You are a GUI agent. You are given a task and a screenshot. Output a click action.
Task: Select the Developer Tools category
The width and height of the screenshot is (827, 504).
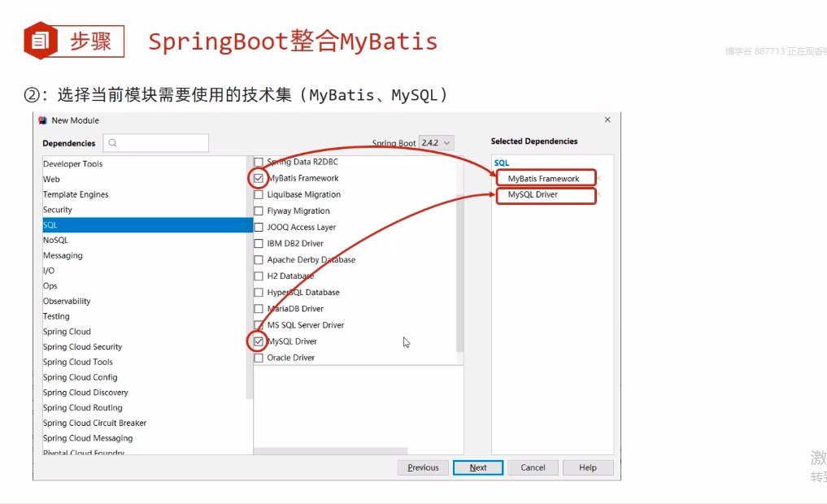pyautogui.click(x=144, y=164)
